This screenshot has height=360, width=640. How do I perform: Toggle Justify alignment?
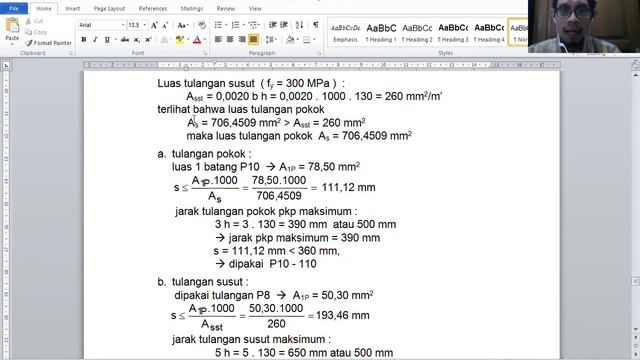click(x=253, y=40)
